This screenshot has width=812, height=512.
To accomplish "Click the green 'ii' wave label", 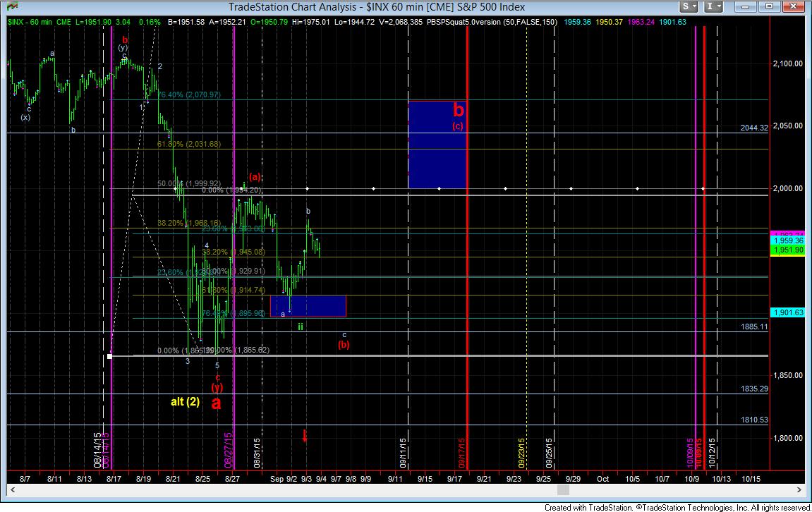I will pyautogui.click(x=301, y=327).
